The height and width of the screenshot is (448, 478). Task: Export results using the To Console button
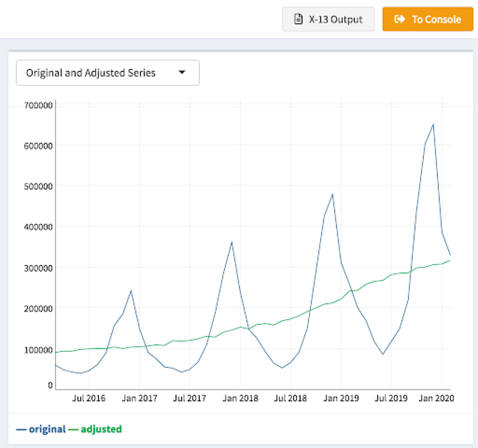pos(428,19)
